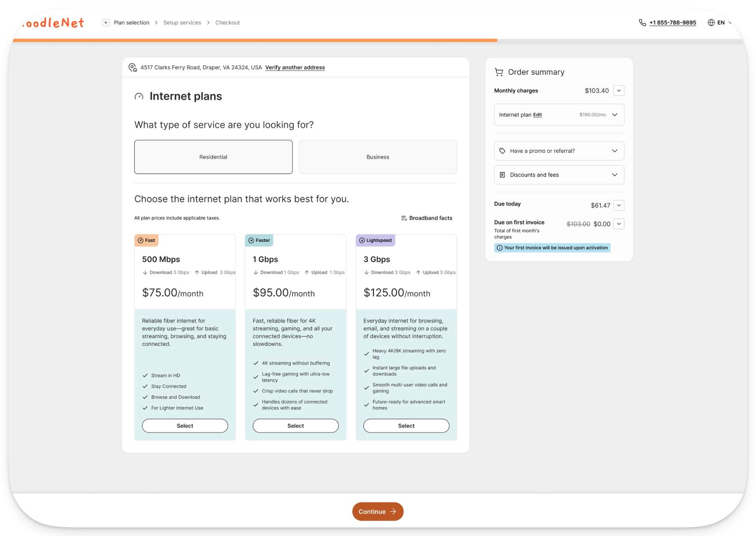
Task: Expand the Internet plan details chevron
Action: 615,115
